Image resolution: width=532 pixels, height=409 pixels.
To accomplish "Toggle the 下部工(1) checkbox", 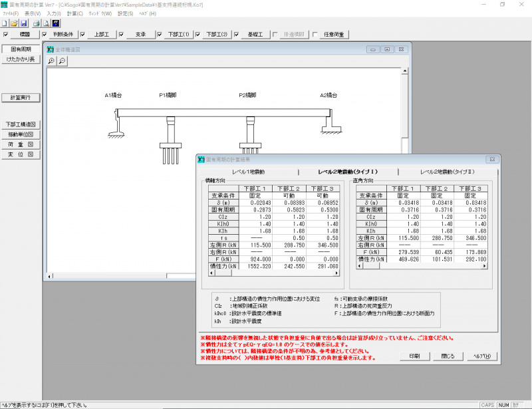I will [x=160, y=35].
